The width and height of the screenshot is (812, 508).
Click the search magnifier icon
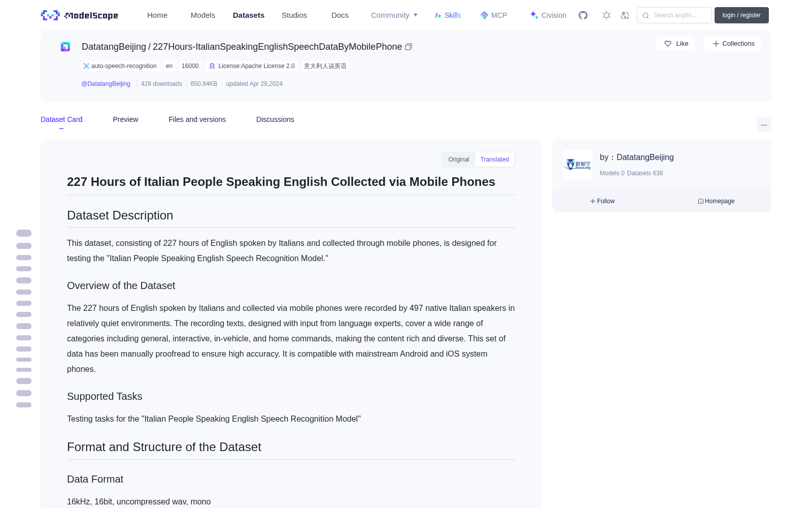tap(646, 15)
